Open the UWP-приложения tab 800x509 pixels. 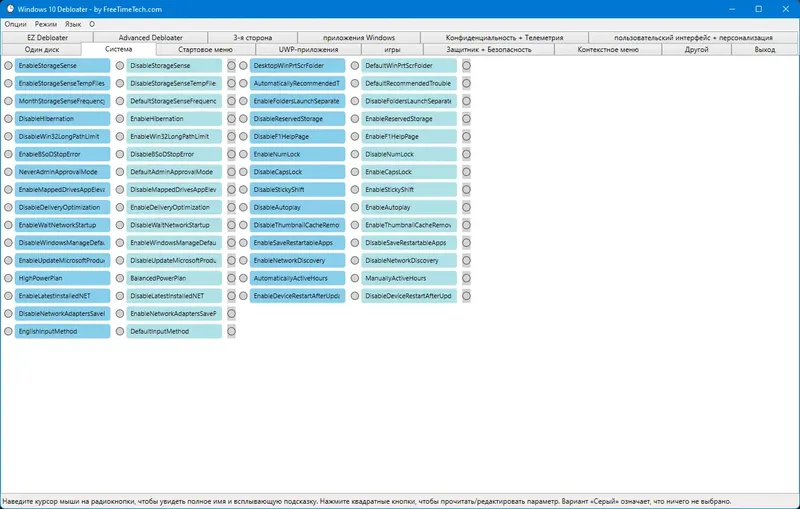tap(308, 49)
